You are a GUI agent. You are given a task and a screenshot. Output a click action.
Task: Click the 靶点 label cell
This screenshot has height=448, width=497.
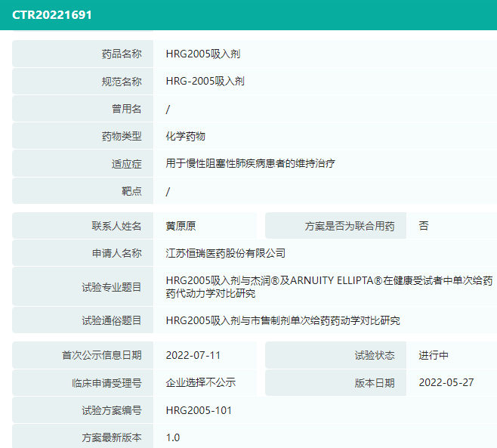[x=83, y=191]
